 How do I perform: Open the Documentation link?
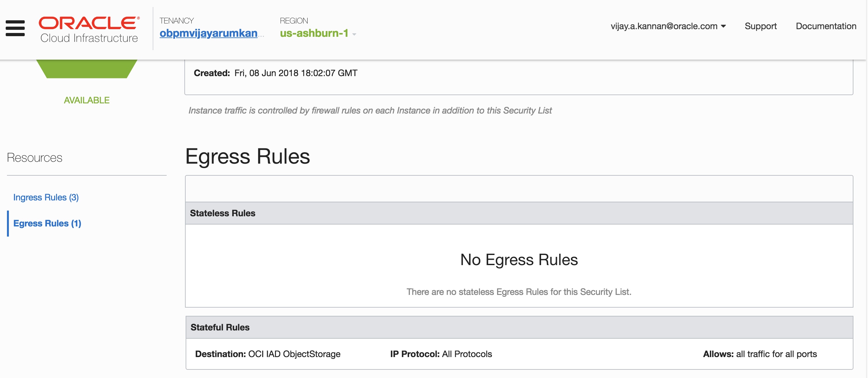tap(826, 26)
